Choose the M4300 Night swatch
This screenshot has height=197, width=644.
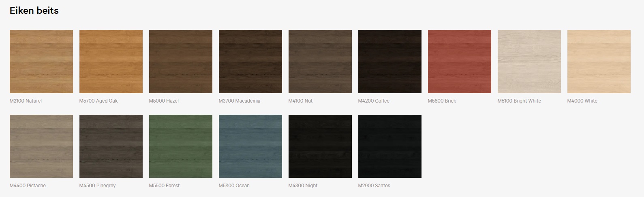point(320,146)
